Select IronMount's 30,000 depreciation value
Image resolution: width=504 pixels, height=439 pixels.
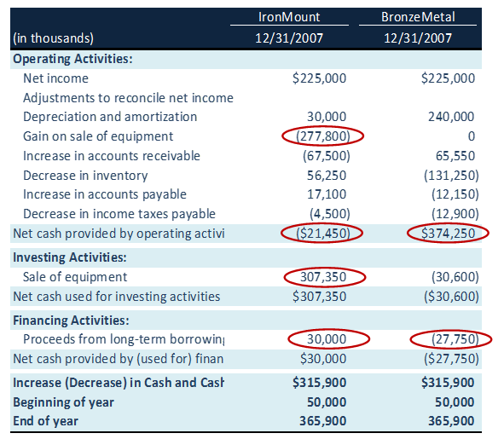327,117
